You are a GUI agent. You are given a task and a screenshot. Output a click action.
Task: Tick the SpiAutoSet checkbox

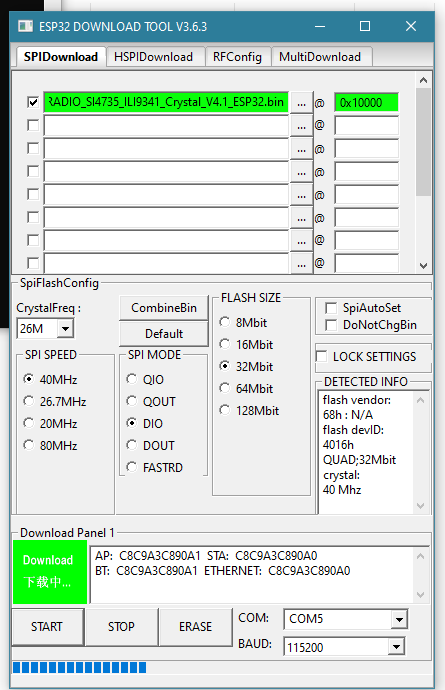[x=331, y=308]
